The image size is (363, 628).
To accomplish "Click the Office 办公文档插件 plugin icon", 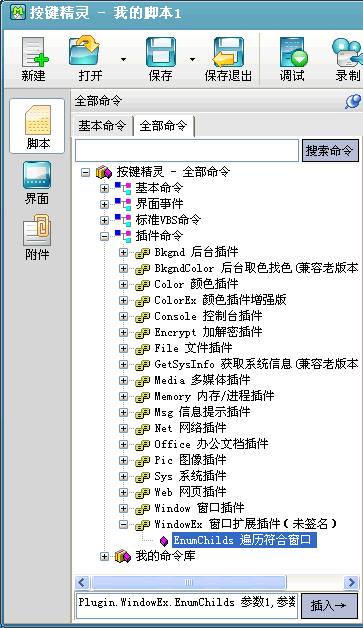I will click(142, 445).
